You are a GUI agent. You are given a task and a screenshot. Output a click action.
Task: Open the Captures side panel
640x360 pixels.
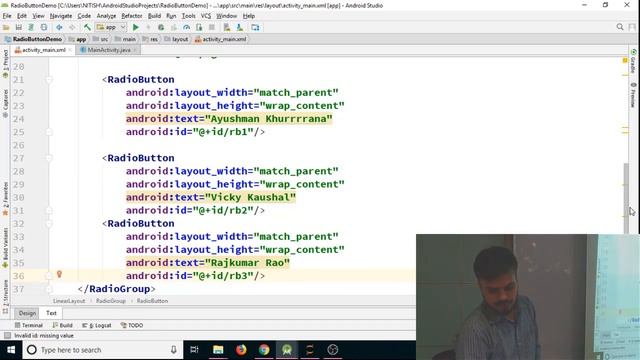tap(5, 104)
